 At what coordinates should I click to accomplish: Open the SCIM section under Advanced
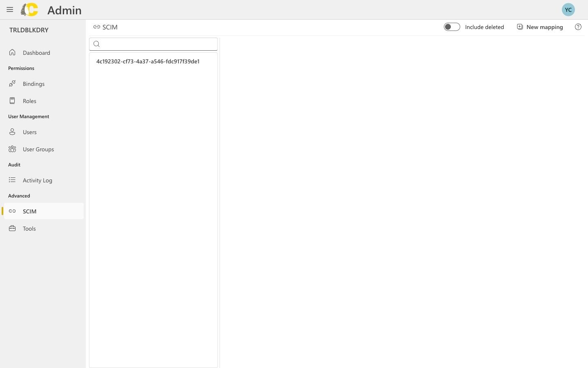click(29, 211)
